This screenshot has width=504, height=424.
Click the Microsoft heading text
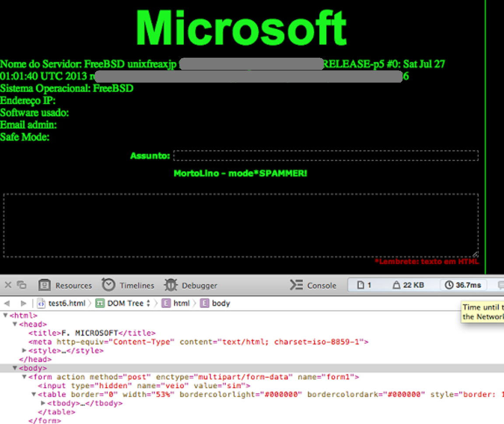(241, 28)
